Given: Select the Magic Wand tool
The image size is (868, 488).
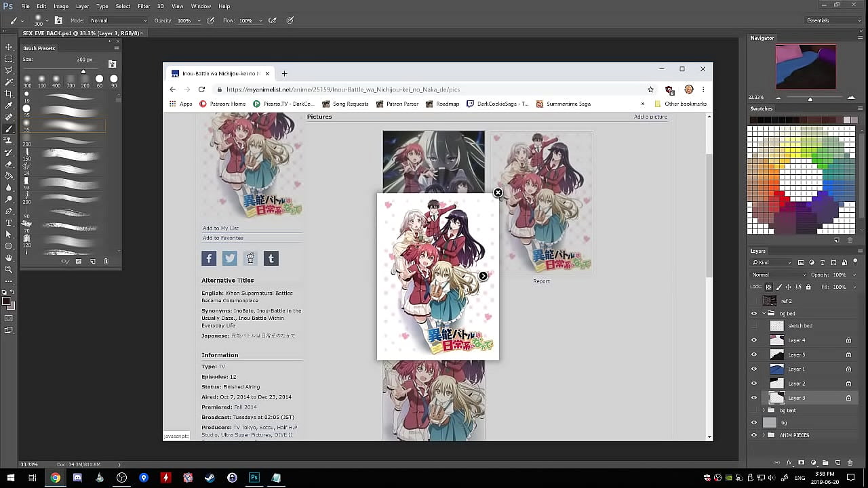Looking at the screenshot, I should tap(9, 82).
